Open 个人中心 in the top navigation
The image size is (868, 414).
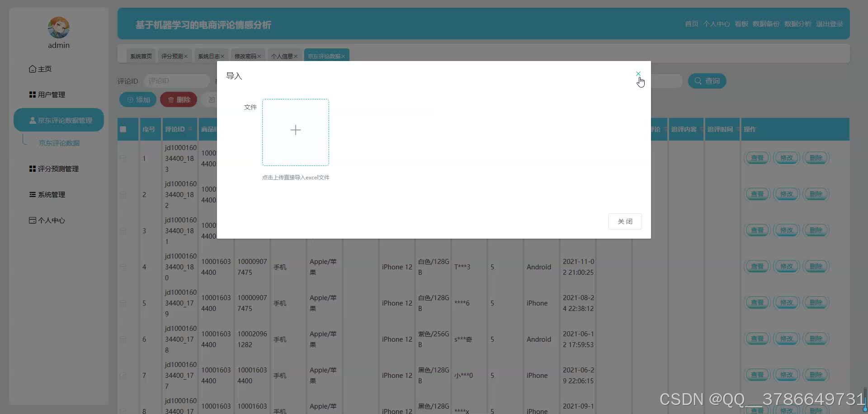717,24
